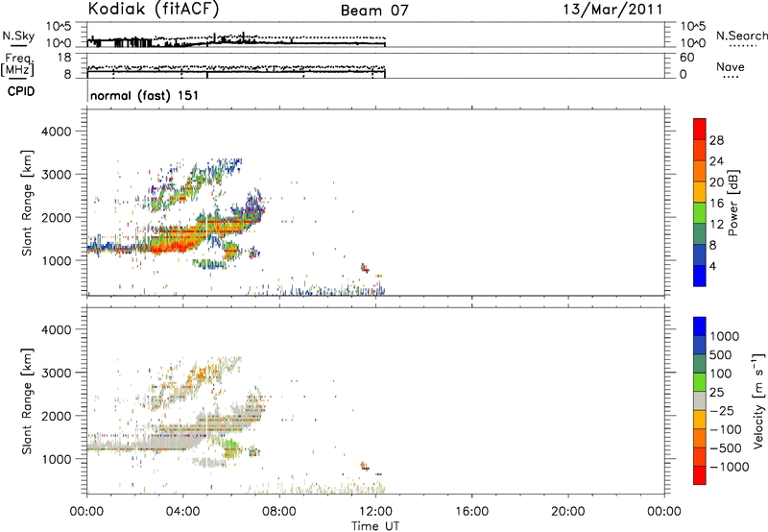
Task: Pick the red top segment of power colorbar
Action: [x=700, y=129]
